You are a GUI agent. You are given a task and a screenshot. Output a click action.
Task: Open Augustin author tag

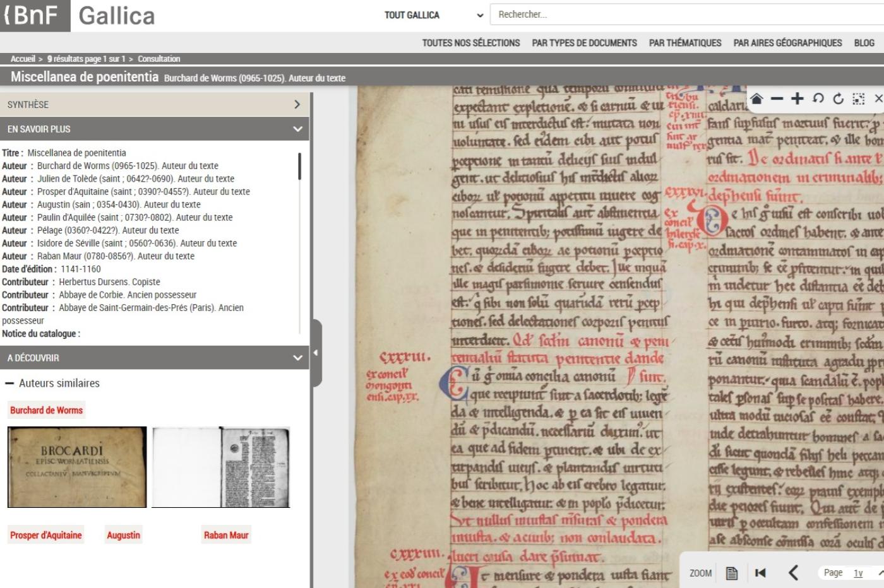pyautogui.click(x=123, y=535)
